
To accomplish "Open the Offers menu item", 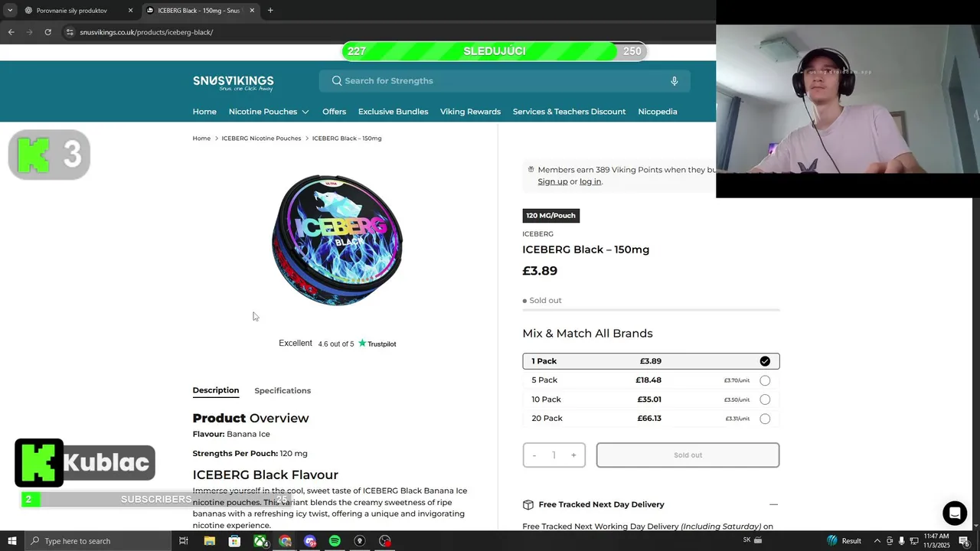I will point(334,112).
